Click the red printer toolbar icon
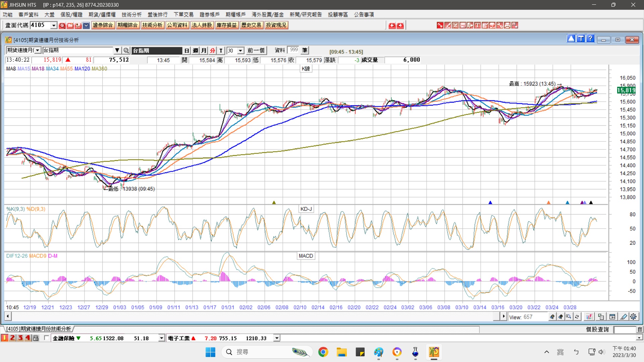The width and height of the screenshot is (644, 362). (507, 25)
